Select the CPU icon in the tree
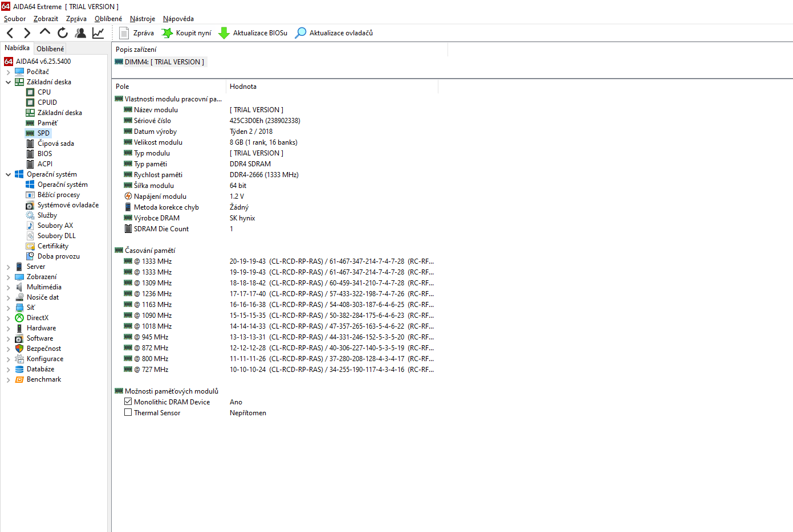 coord(30,92)
